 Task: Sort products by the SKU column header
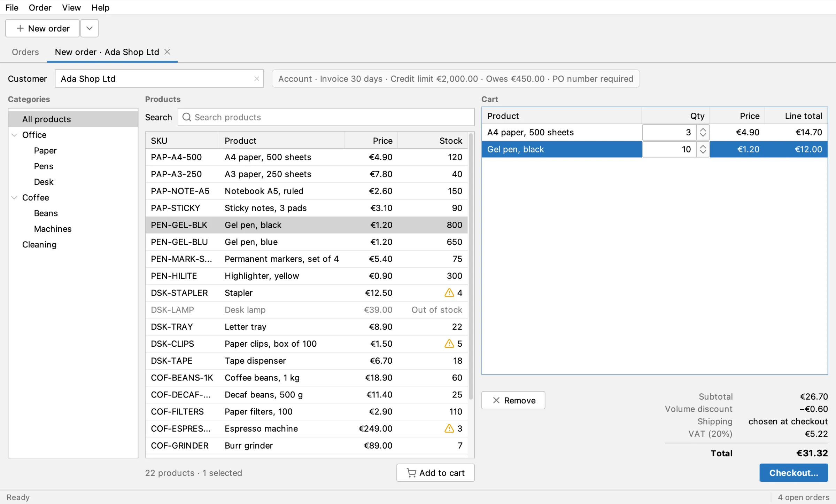tap(182, 141)
